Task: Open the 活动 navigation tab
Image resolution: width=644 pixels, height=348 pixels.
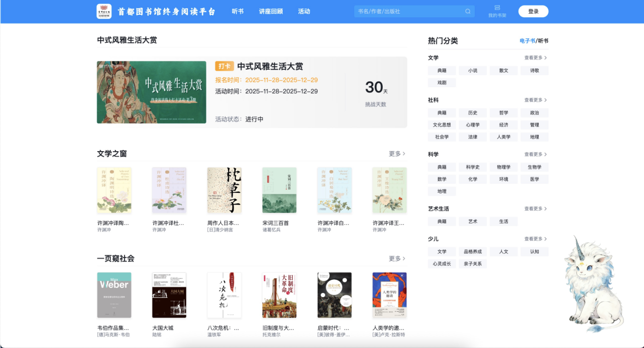Action: (x=304, y=11)
